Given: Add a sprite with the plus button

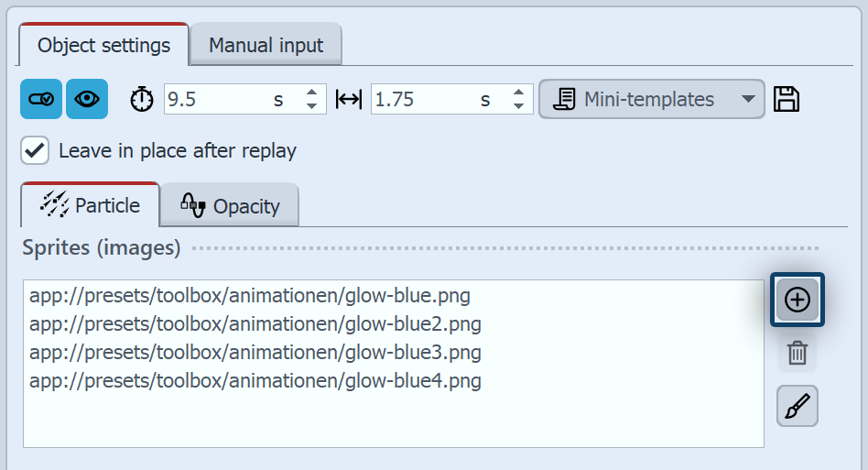Looking at the screenshot, I should click(x=797, y=300).
